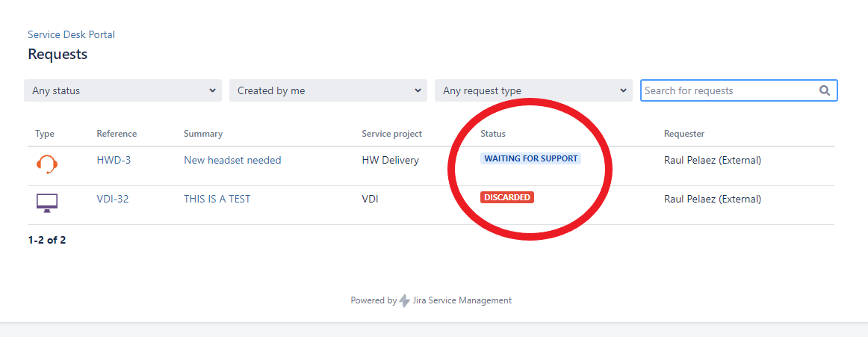Open reference HWD-3
Viewport: 868px width, 337px height.
pos(114,160)
